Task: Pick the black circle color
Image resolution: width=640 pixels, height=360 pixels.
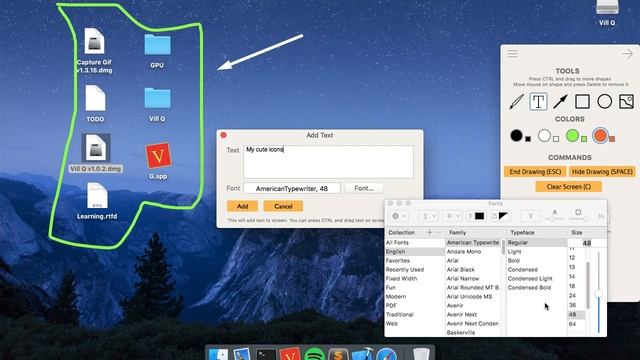Action: point(516,136)
